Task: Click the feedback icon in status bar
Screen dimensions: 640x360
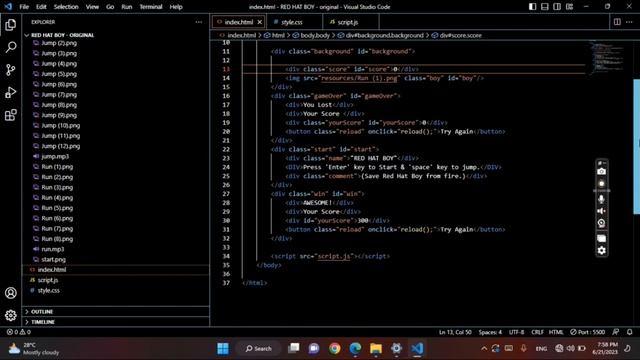Action: click(616, 332)
